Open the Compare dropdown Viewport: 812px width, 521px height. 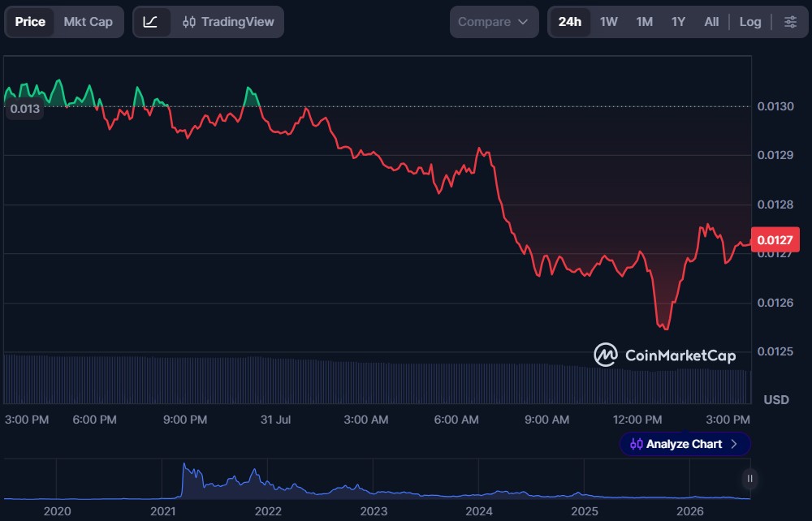[494, 22]
